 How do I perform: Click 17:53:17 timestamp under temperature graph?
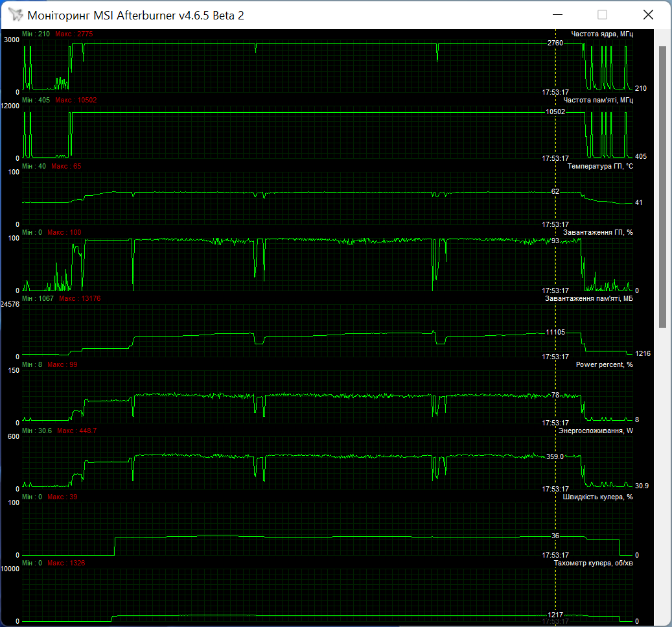[555, 224]
